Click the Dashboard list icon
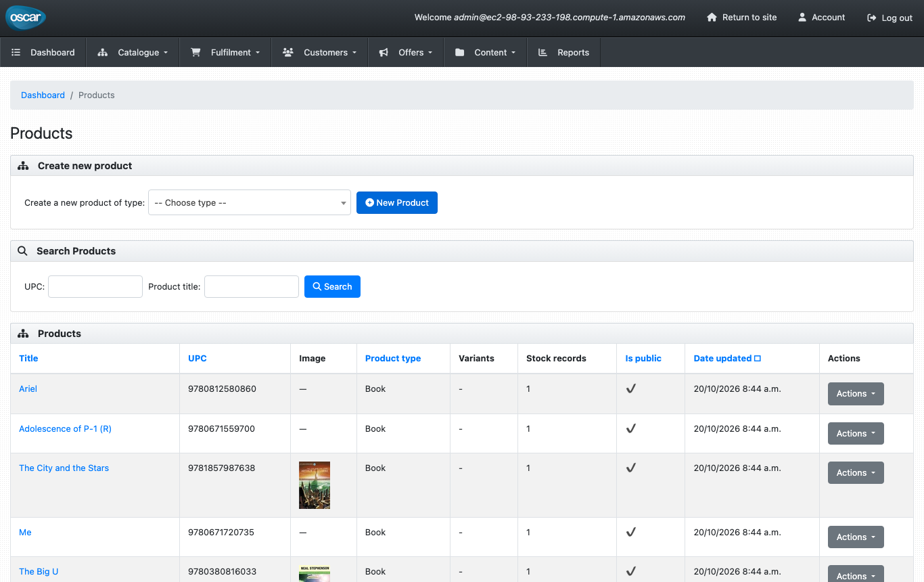 click(16, 52)
